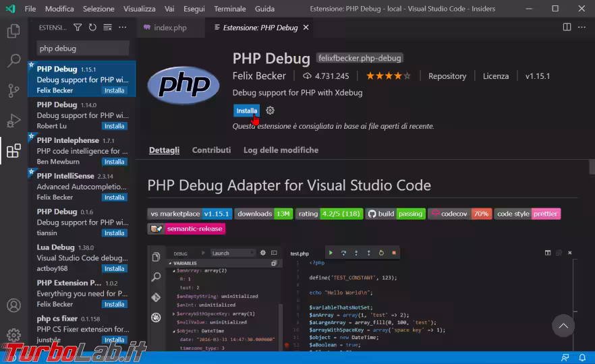Open the Esegui menu
Image resolution: width=595 pixels, height=364 pixels.
194,8
